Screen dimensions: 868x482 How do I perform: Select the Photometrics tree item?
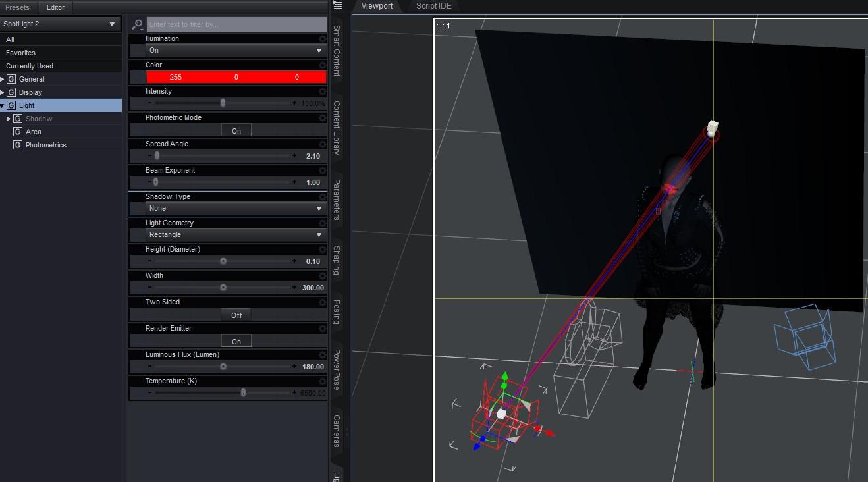[46, 145]
